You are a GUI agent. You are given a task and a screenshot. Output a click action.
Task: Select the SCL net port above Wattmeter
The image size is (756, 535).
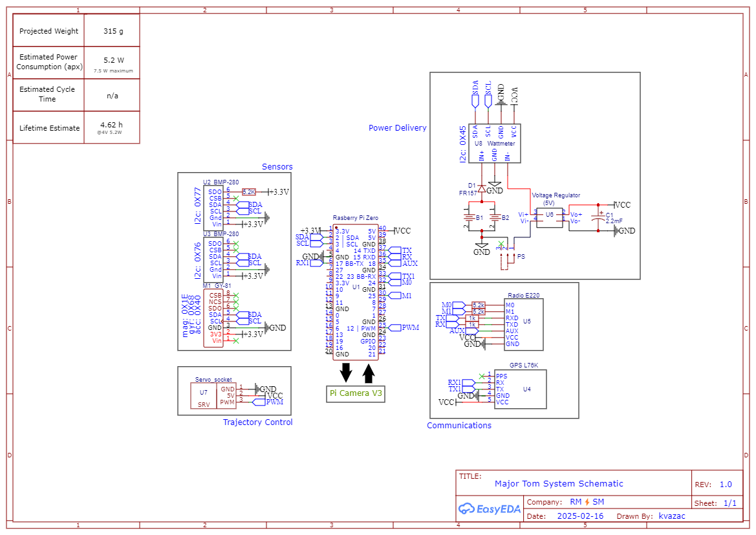click(488, 94)
